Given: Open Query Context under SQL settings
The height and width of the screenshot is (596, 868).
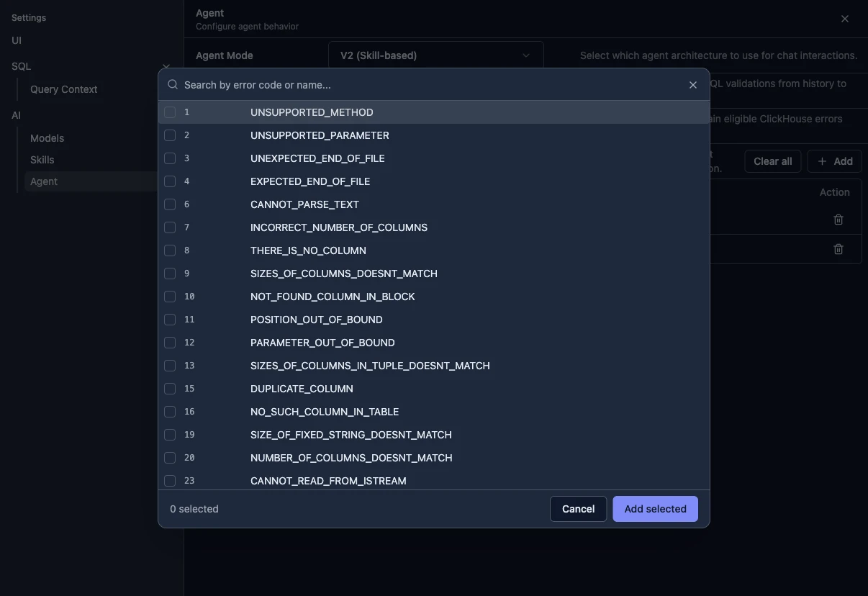Looking at the screenshot, I should click(63, 89).
